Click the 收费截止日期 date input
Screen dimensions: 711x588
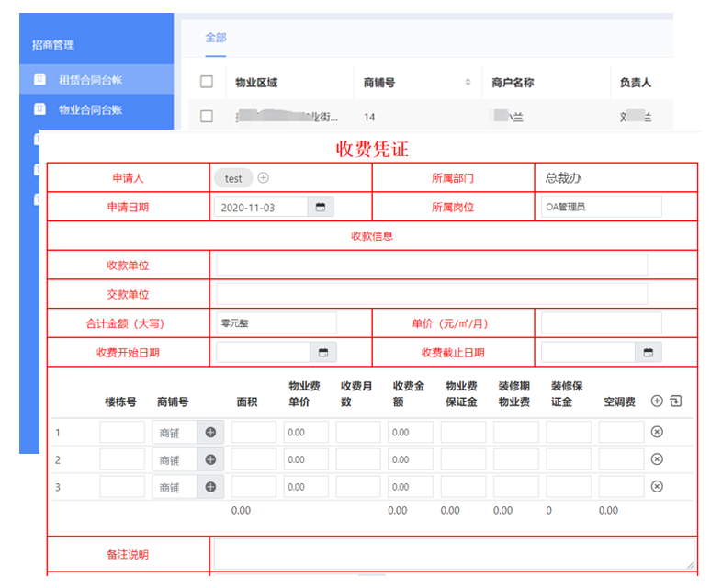click(x=588, y=352)
